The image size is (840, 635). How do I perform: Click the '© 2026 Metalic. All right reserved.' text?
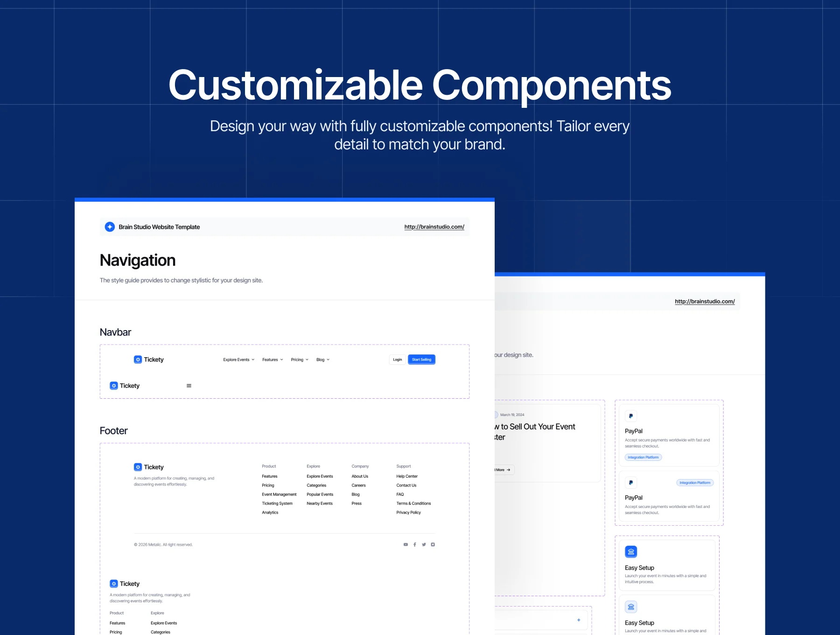(x=163, y=544)
